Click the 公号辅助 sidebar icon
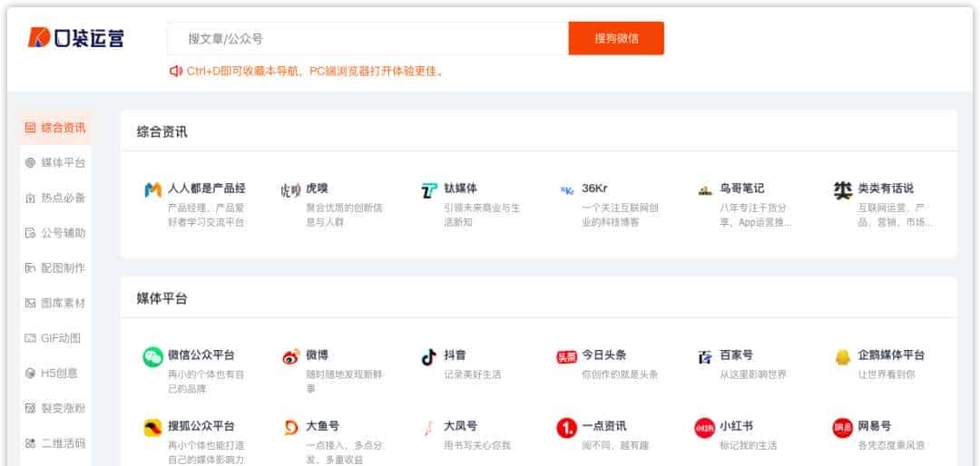 [x=30, y=233]
